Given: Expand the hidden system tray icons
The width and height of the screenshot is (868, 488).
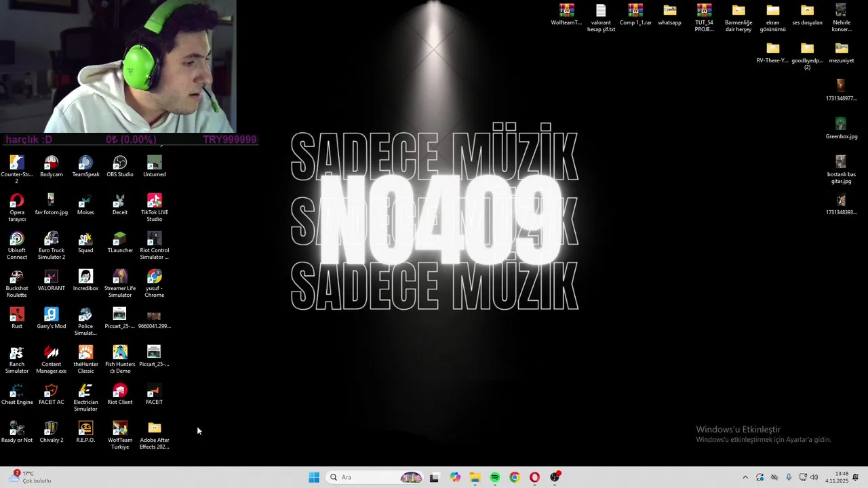Looking at the screenshot, I should (745, 477).
